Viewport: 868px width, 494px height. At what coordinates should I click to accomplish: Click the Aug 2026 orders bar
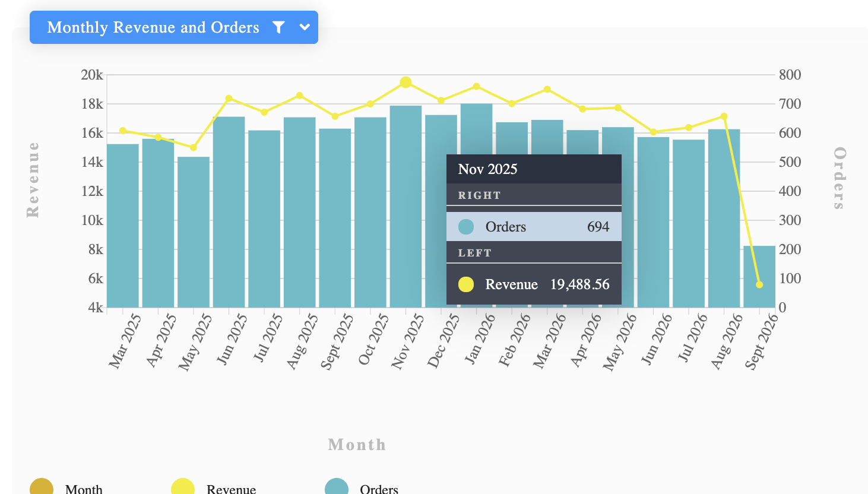(x=724, y=218)
